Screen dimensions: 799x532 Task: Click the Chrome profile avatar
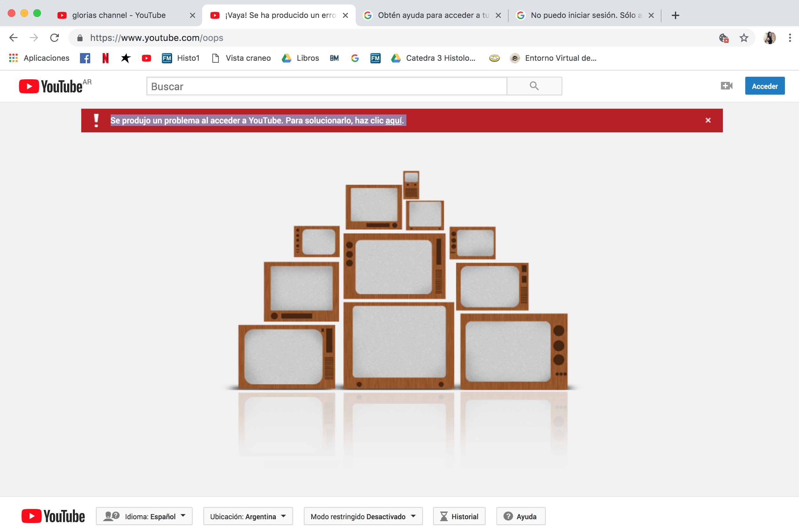pos(770,38)
